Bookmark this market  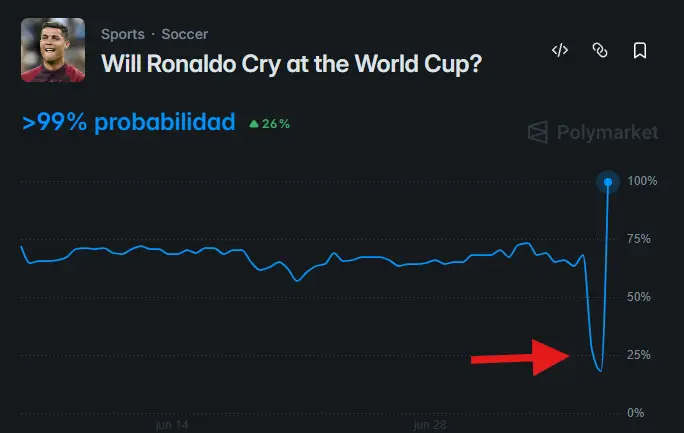[x=640, y=50]
